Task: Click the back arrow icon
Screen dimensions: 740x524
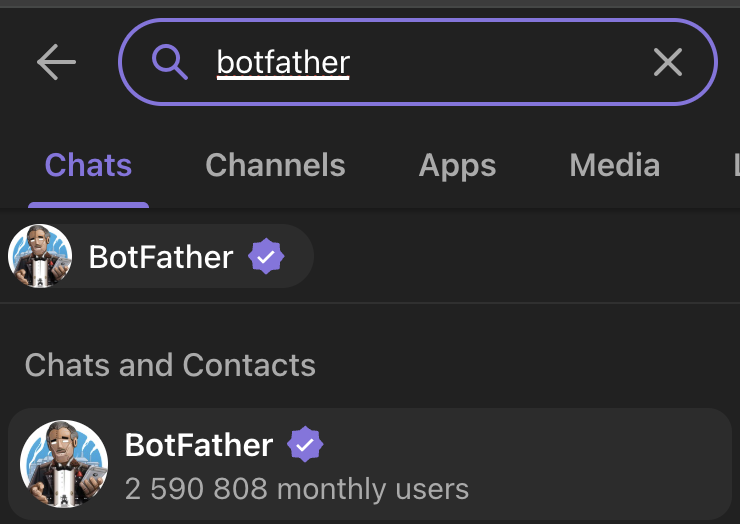Action: 56,62
